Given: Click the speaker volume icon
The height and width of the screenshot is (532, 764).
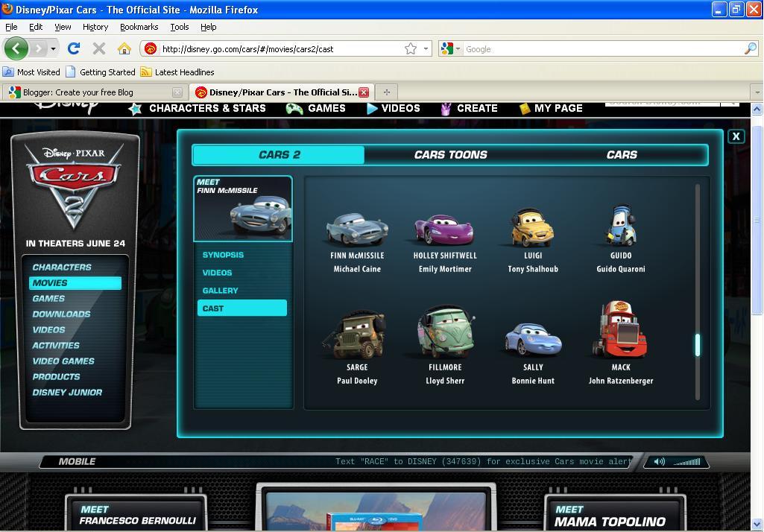Looking at the screenshot, I should [x=659, y=461].
